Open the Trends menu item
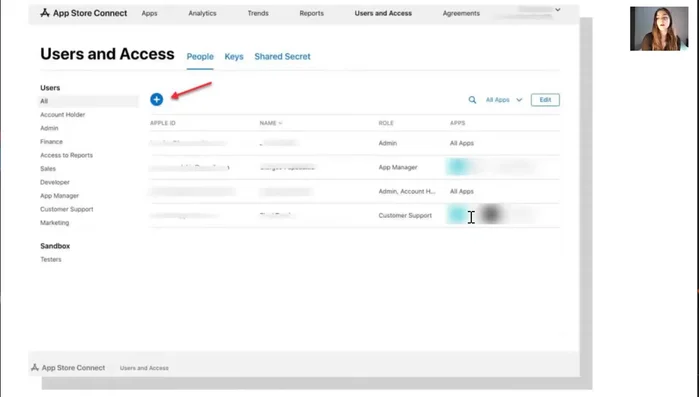This screenshot has height=397, width=699. 258,13
